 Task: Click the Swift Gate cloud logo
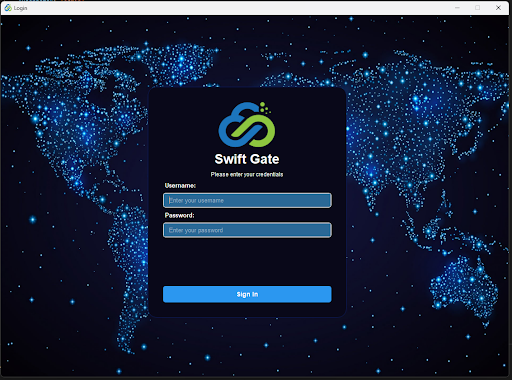(x=247, y=124)
